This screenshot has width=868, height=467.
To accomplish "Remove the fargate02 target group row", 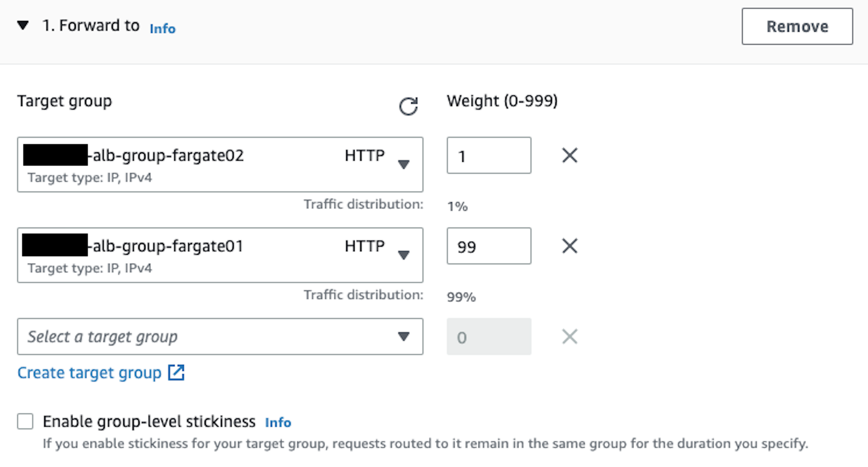I will (570, 155).
